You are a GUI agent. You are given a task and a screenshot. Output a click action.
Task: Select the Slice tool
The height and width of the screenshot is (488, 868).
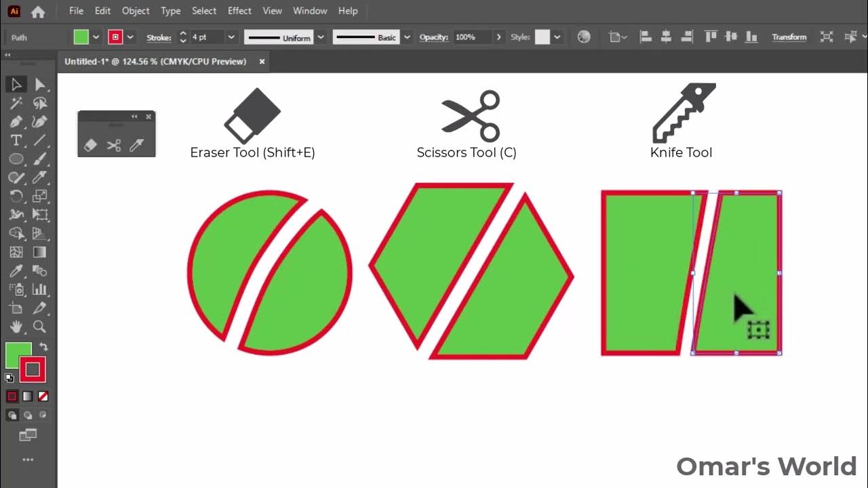[40, 308]
